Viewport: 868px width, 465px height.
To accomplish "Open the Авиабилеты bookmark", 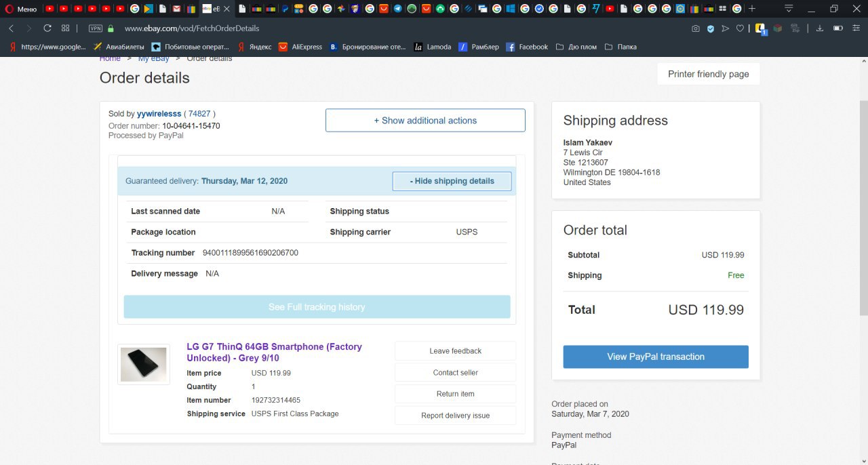I will 117,47.
